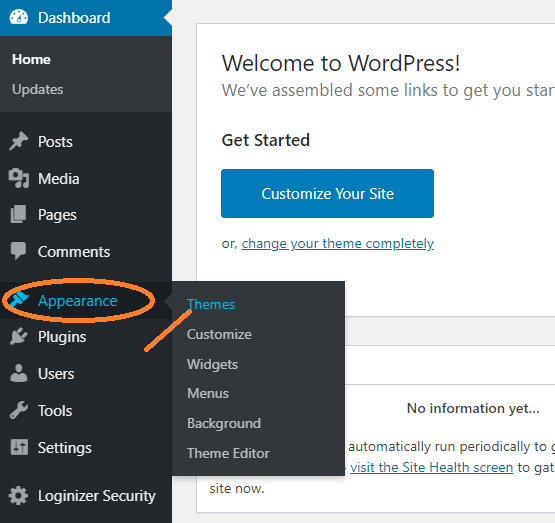Screen dimensions: 555x523
Task: Open the Media library label
Action: coord(59,179)
